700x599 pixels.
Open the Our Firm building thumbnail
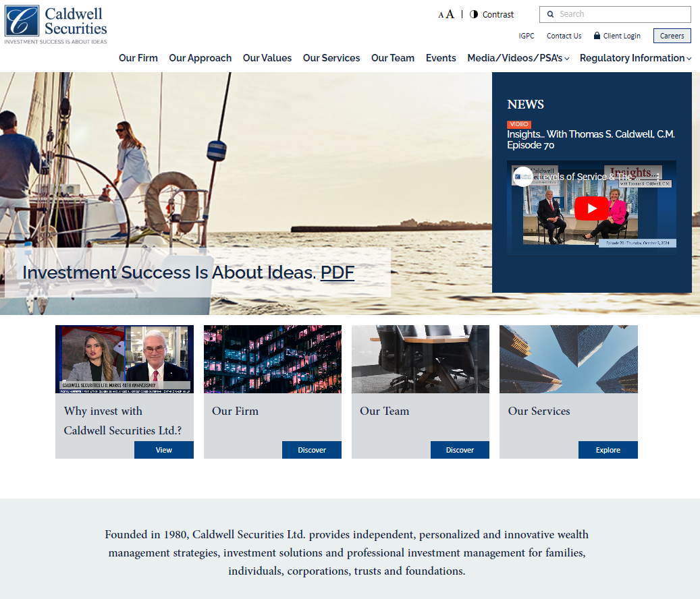(272, 359)
